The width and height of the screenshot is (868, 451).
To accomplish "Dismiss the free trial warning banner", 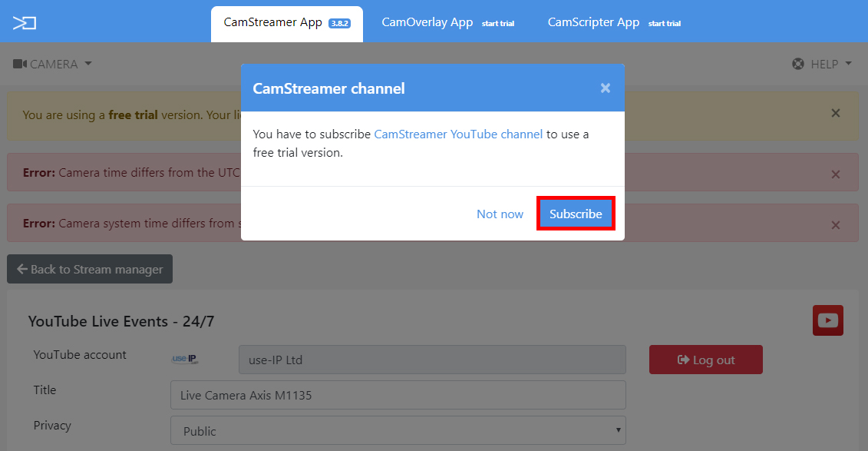I will pyautogui.click(x=836, y=114).
